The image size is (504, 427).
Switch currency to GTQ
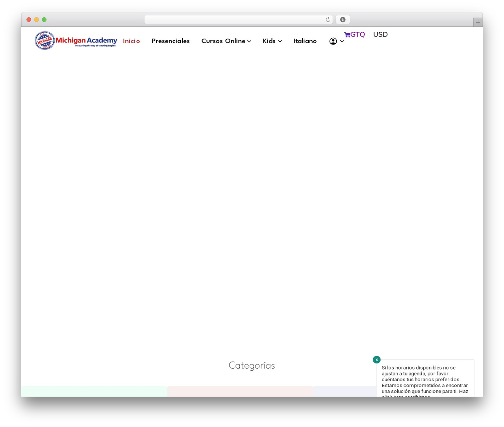358,35
